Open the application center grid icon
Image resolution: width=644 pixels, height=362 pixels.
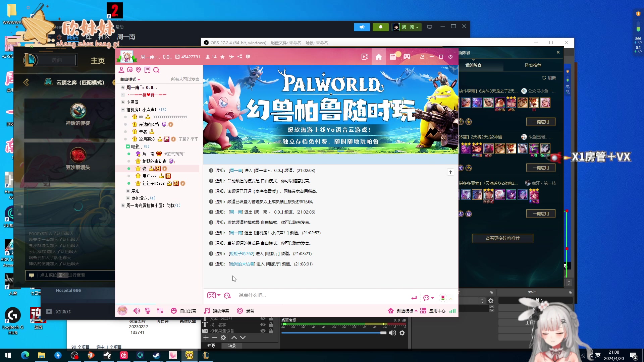click(423, 311)
